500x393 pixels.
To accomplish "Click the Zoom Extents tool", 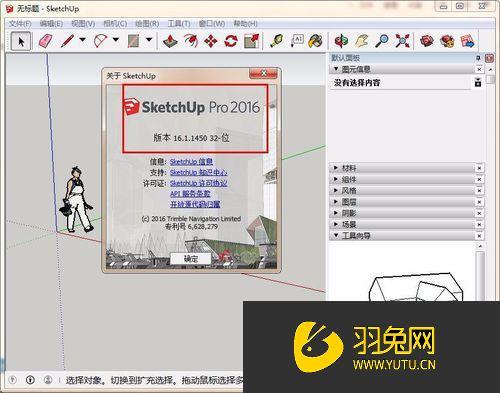I will click(402, 41).
